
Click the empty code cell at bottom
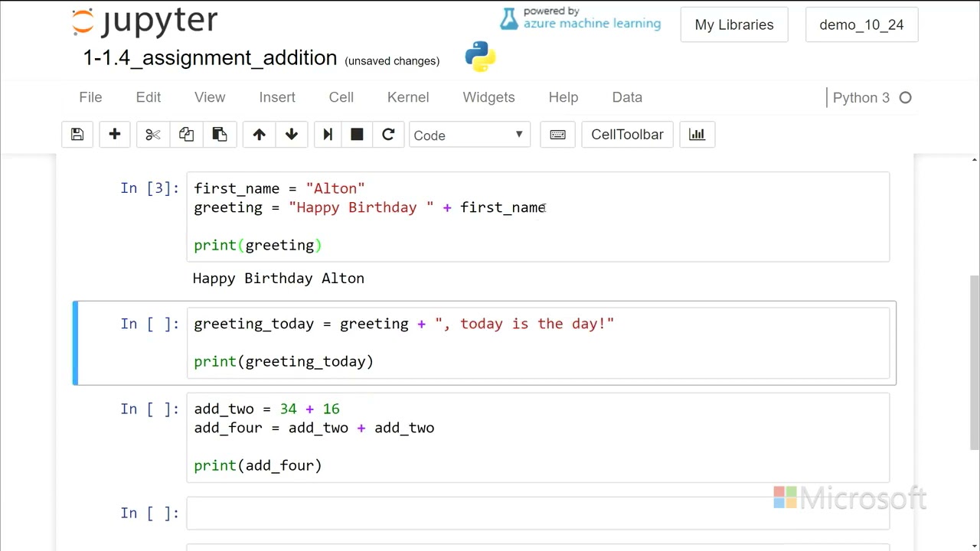coord(537,513)
